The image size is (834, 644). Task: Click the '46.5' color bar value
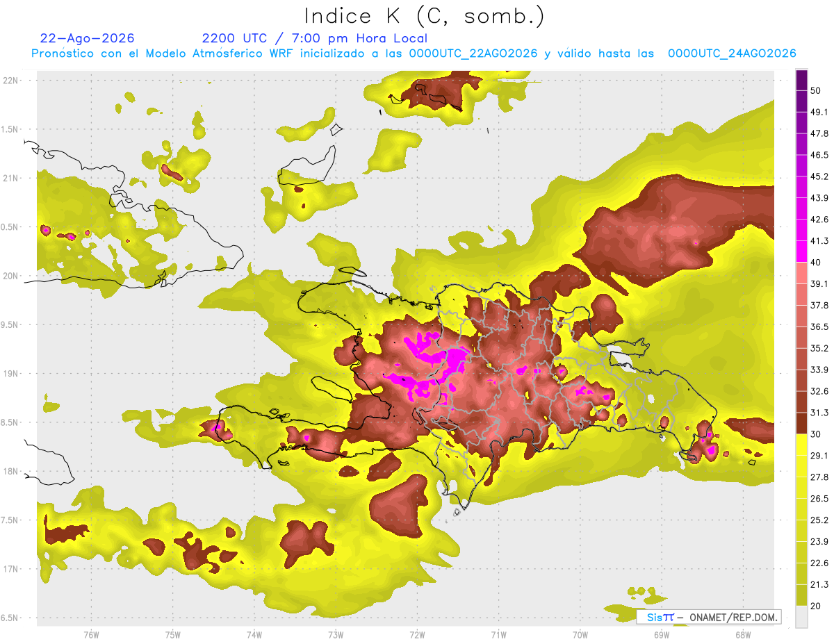819,155
